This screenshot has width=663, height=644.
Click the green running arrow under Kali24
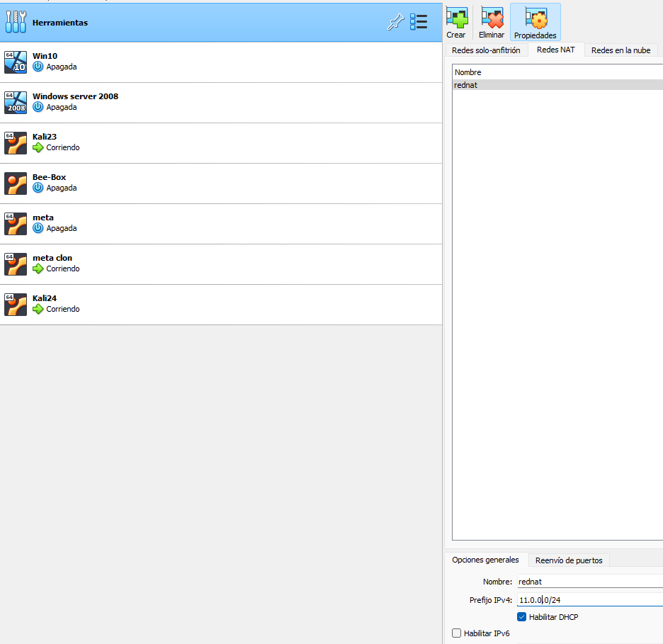(x=38, y=309)
